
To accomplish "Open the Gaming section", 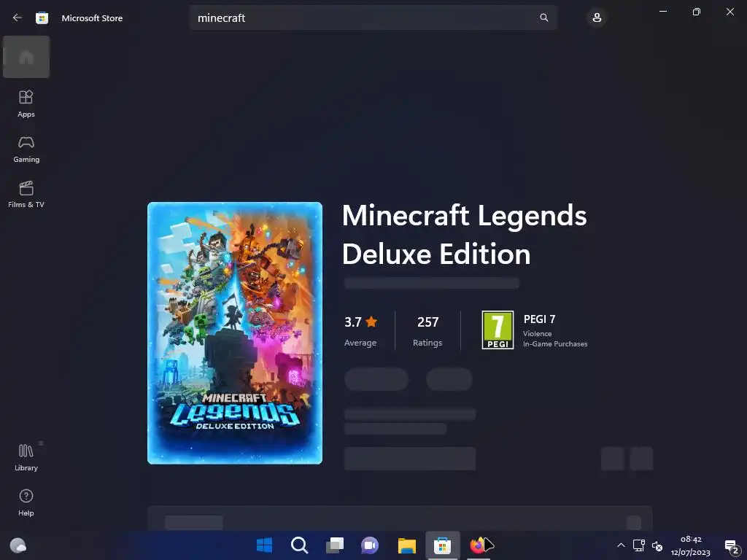I will (x=26, y=149).
